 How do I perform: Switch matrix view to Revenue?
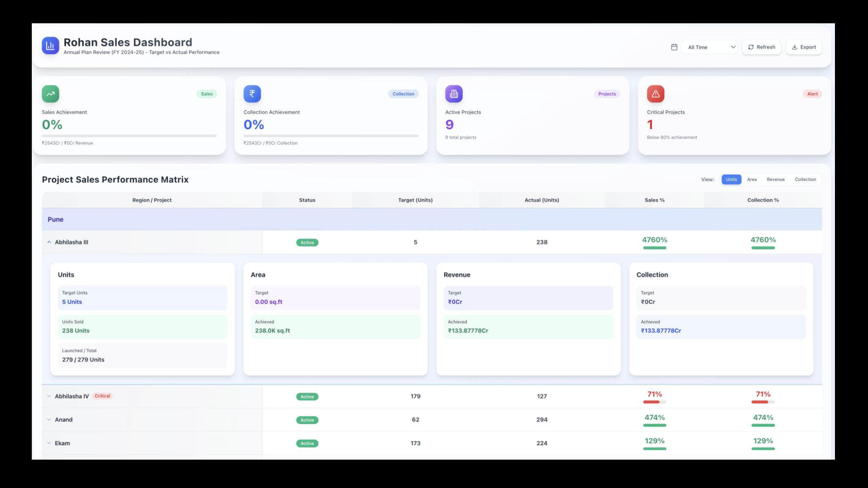coord(776,180)
